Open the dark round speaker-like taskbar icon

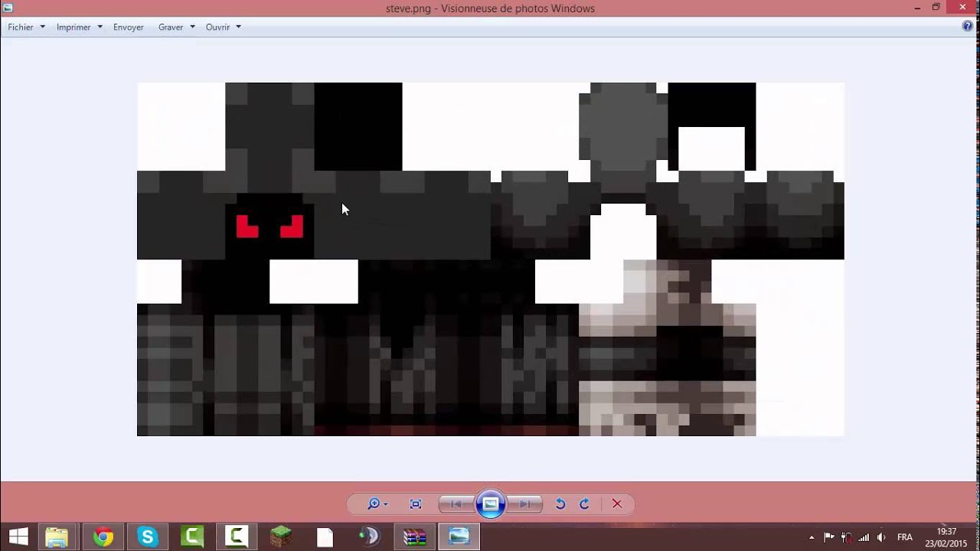[369, 537]
